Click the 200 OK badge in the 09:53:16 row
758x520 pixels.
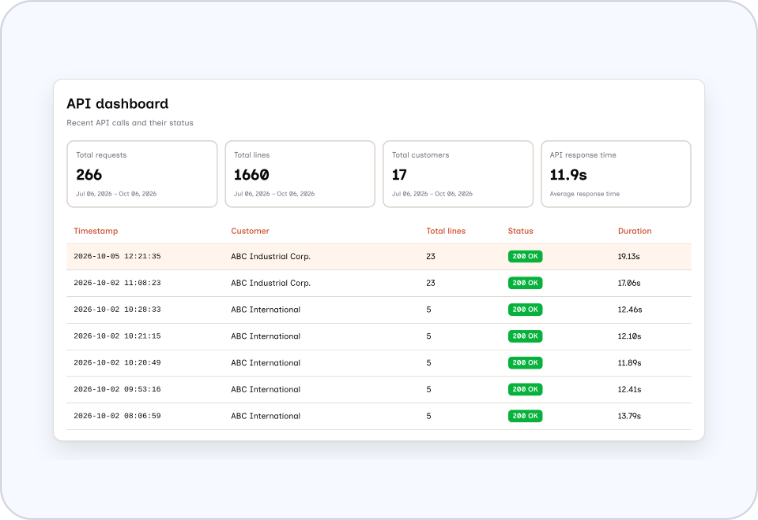coord(525,389)
